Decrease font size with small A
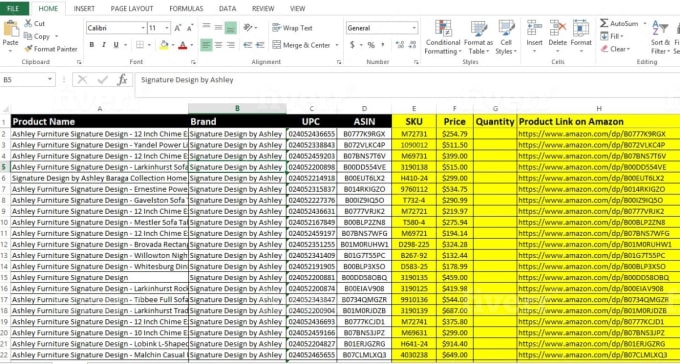Image resolution: width=680 pixels, height=364 pixels. point(190,28)
